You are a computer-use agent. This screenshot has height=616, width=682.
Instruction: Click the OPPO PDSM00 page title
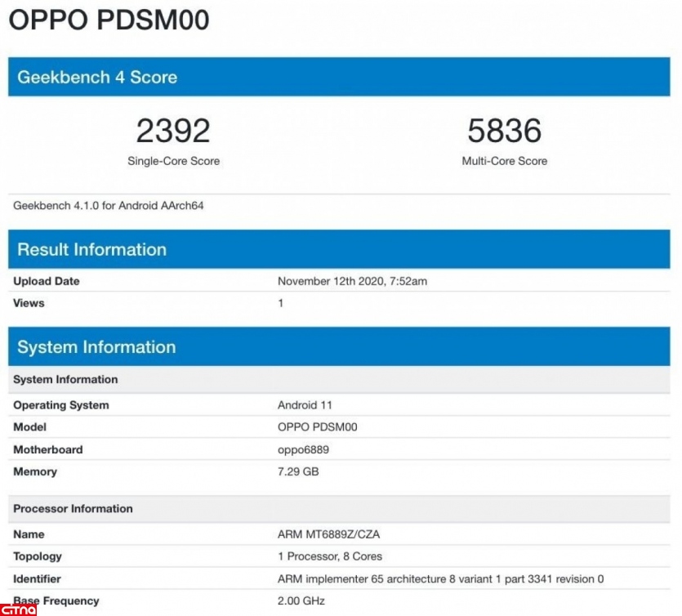tap(109, 20)
